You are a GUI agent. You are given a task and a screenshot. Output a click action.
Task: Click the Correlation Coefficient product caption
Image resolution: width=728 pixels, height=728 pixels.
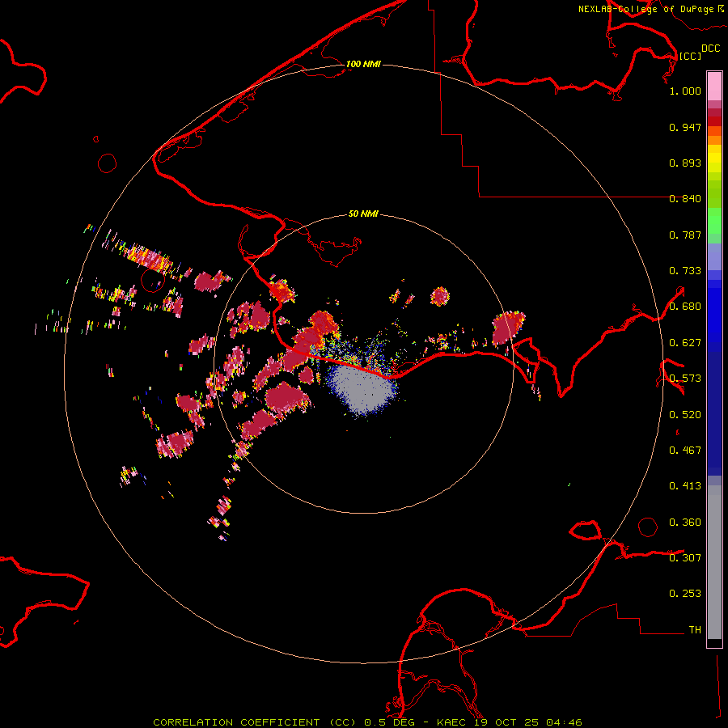click(255, 722)
